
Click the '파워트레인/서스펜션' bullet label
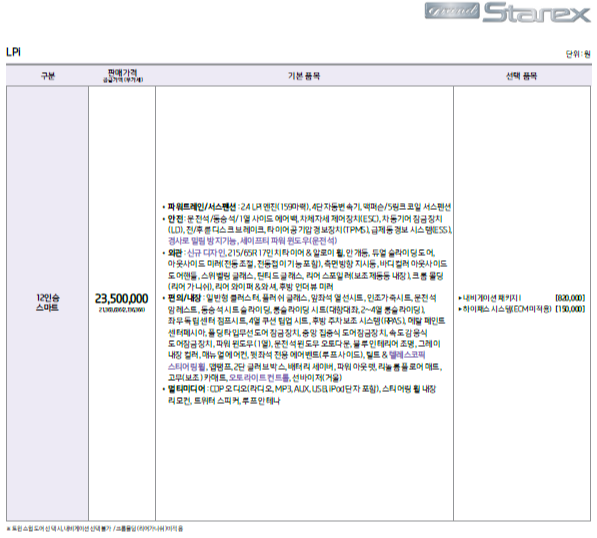[x=202, y=207]
